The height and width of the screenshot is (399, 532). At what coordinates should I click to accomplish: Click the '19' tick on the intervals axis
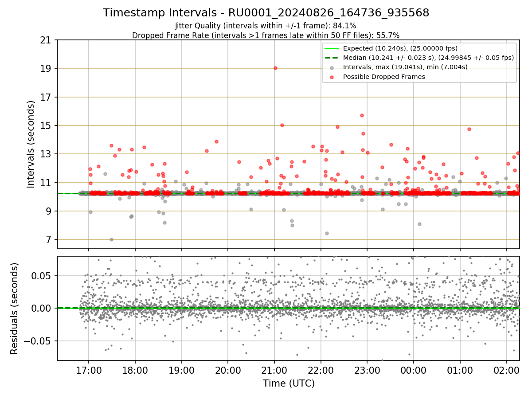click(x=46, y=68)
